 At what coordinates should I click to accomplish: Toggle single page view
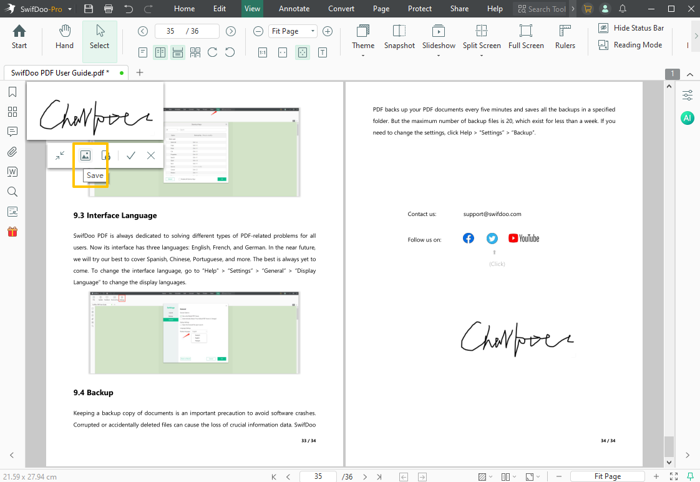(143, 53)
